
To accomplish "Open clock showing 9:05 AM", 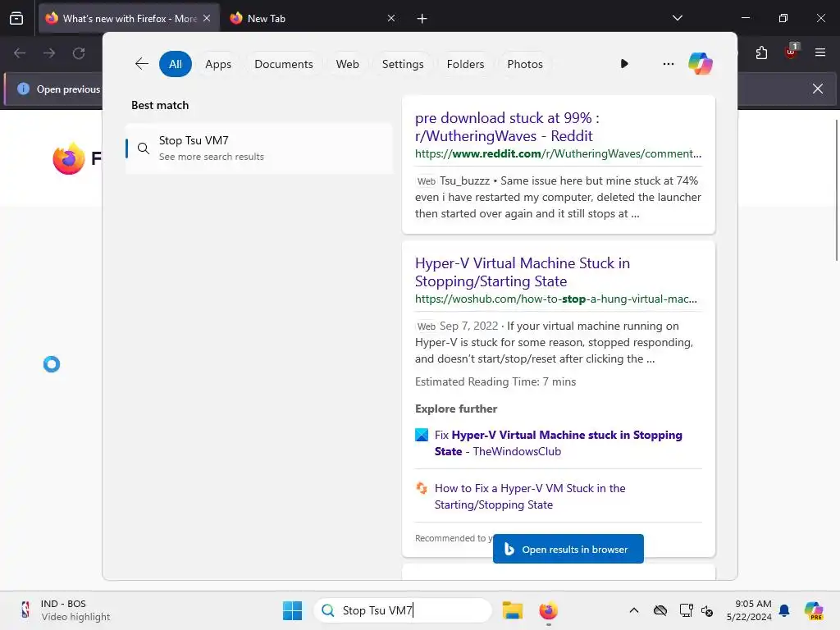I will pos(749,610).
